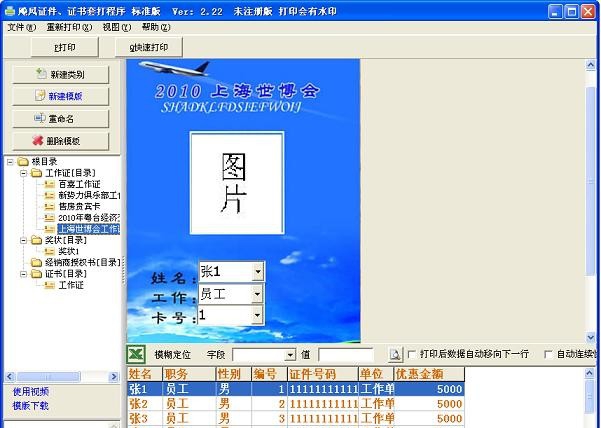Collapse the 奖状[目录] tree node
Viewport: 601px width, 428px height.
tap(24, 241)
